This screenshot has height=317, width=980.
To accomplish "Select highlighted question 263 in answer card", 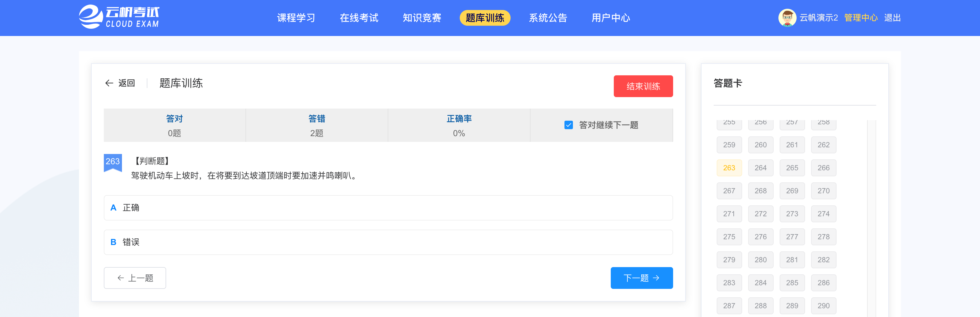I will point(729,168).
